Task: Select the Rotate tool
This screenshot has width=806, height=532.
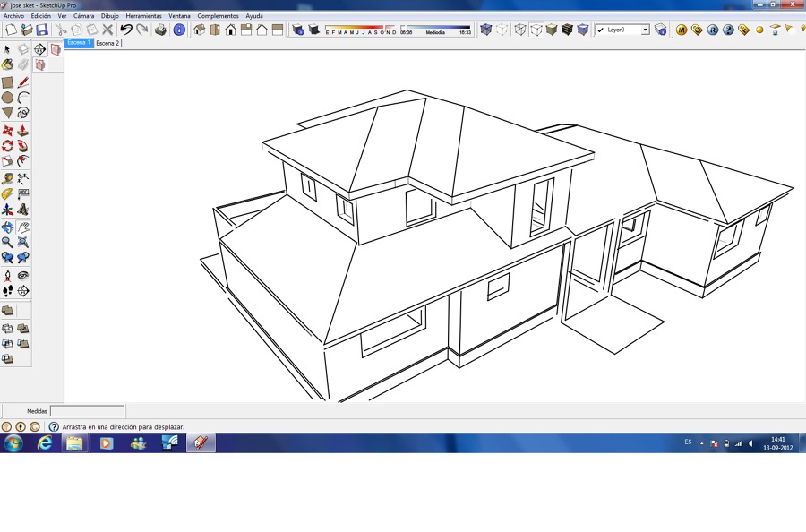Action: tap(7, 143)
